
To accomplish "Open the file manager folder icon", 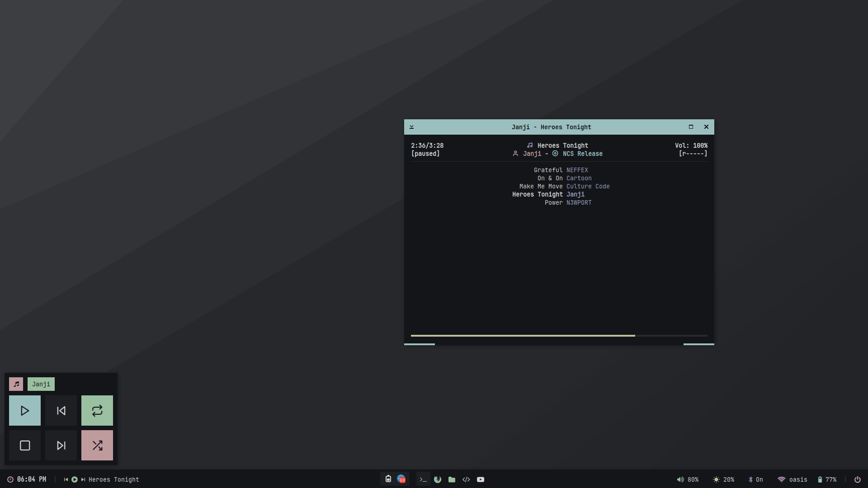I will click(452, 479).
